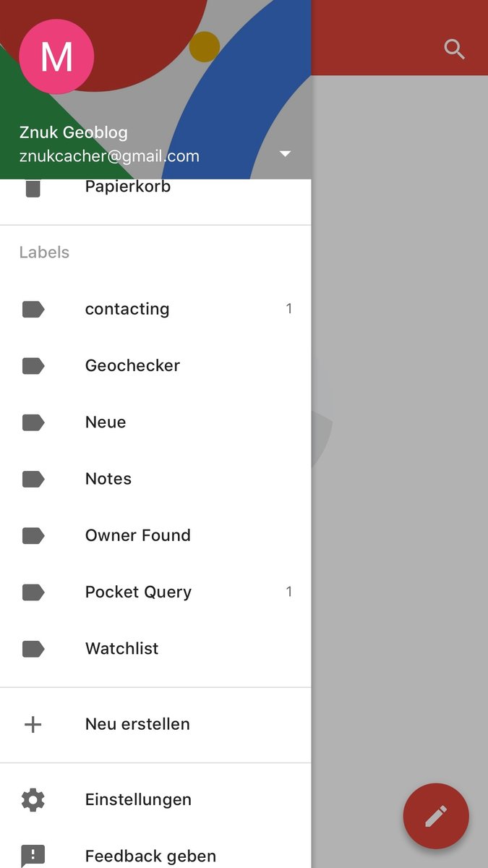Tap the znukcacher@gmail.com account email
Viewport: 488px width, 868px height.
109,156
